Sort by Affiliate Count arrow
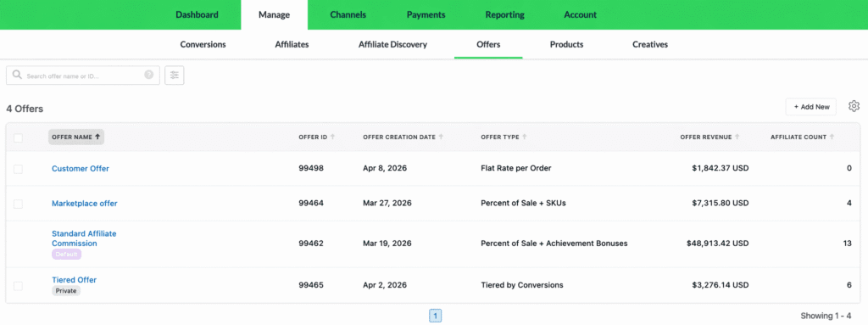The width and height of the screenshot is (868, 325). click(832, 137)
